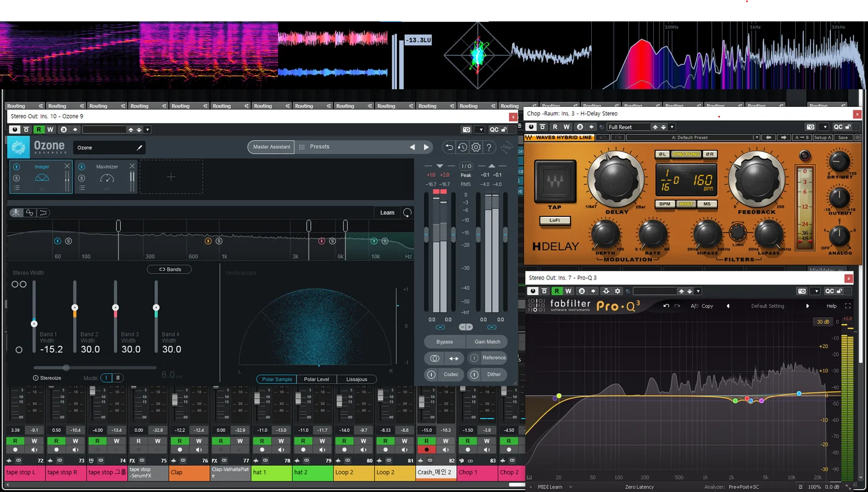Open the Pro-Q 3 host preset dropdown arrow
This screenshot has height=492, width=868.
[698, 292]
